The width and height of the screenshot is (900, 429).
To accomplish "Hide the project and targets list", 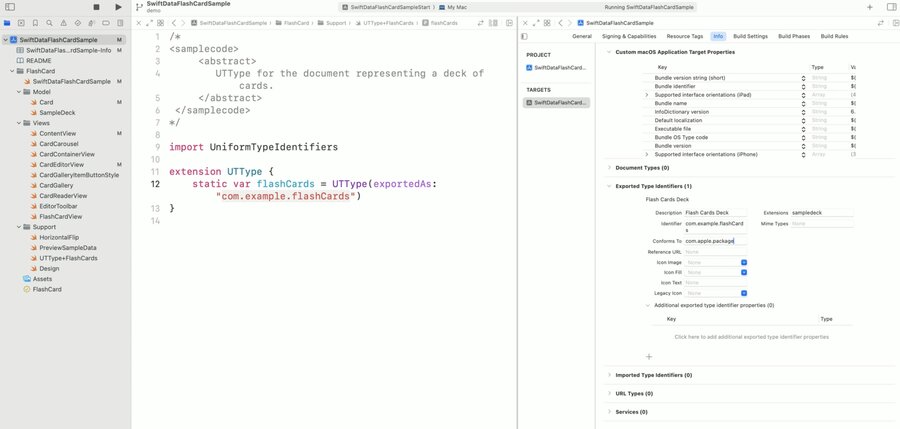I will pos(524,36).
